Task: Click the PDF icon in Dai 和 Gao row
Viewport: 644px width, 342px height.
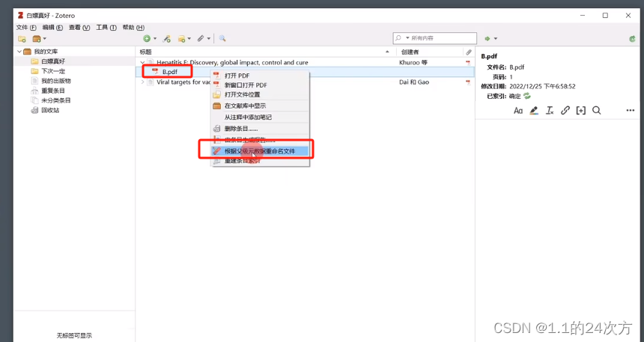Action: pyautogui.click(x=468, y=82)
